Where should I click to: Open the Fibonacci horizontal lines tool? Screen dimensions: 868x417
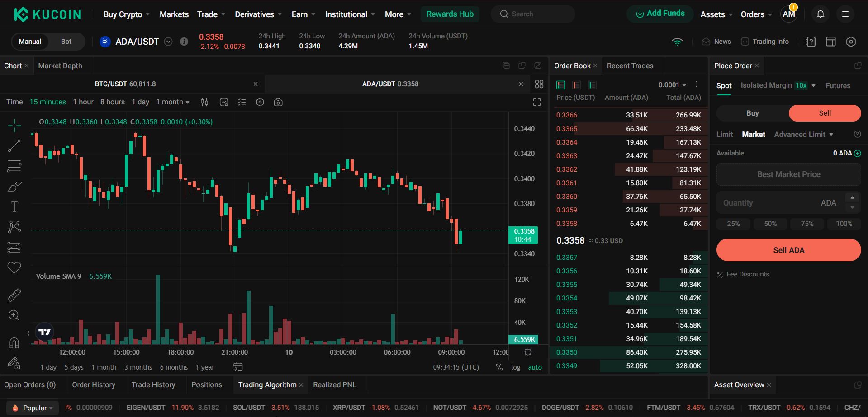[14, 166]
